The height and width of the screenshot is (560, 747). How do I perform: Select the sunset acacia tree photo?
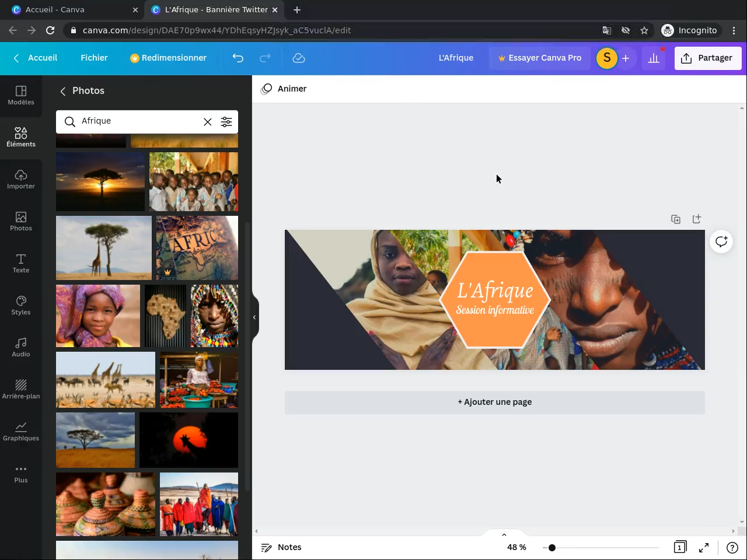[100, 181]
